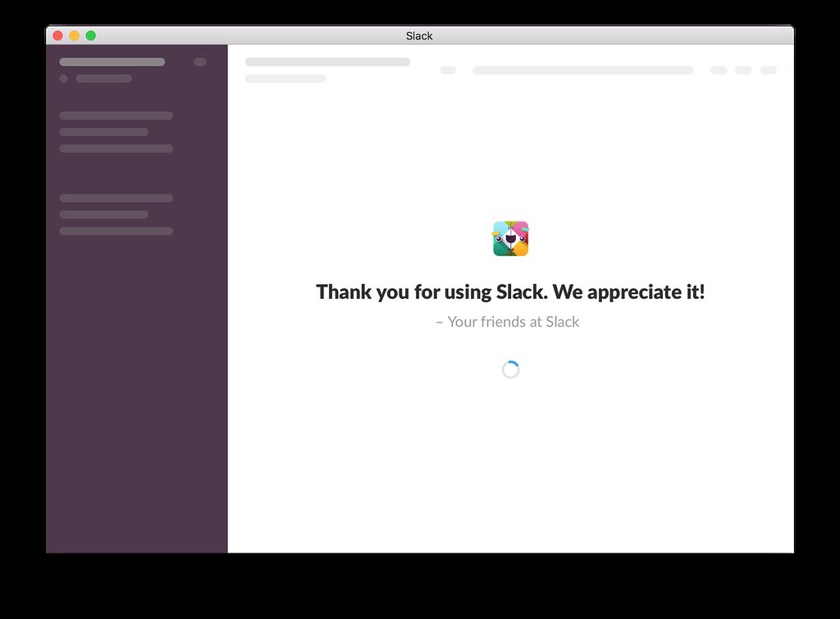Click the green maximize button in title bar
840x619 pixels.
[x=91, y=35]
